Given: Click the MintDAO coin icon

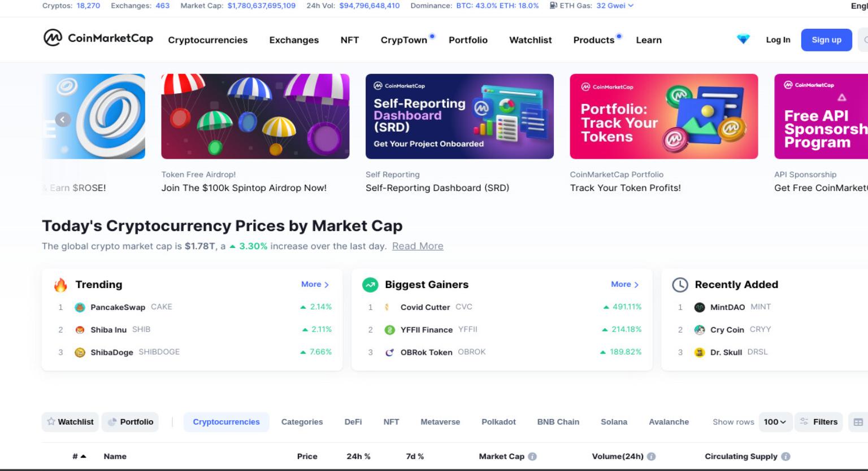Looking at the screenshot, I should pos(700,307).
